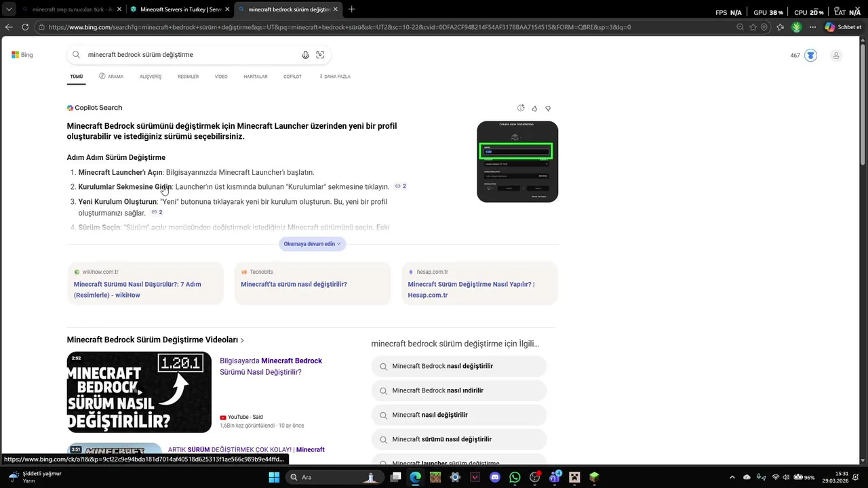868x488 pixels.
Task: Click Copilot Search heading
Action: 94,108
